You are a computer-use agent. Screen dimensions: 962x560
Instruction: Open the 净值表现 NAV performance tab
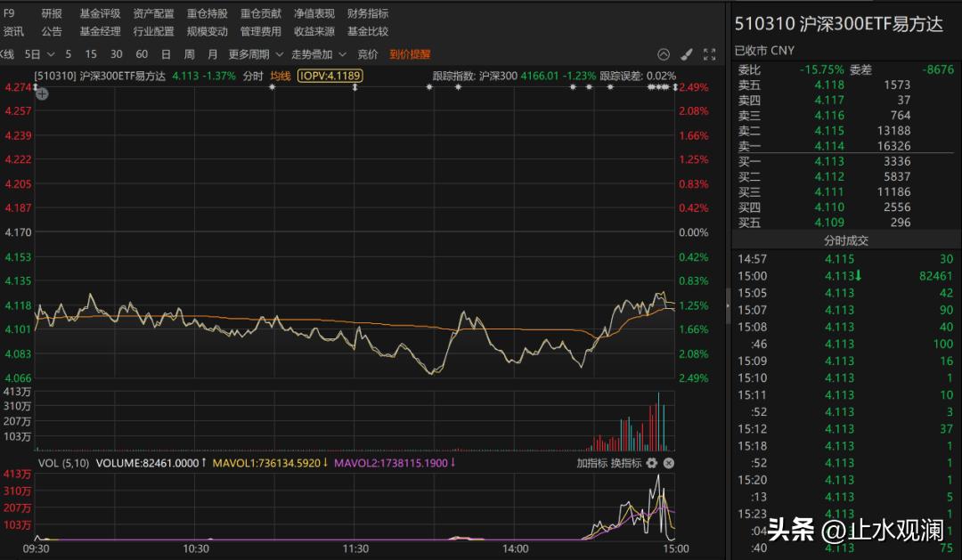tap(314, 13)
